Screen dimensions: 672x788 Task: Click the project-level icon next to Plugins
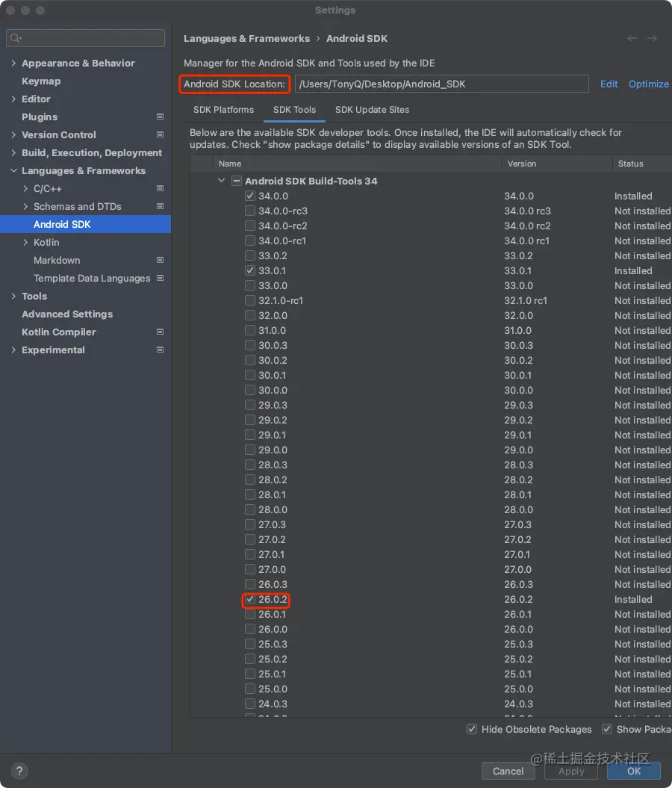pos(161,117)
